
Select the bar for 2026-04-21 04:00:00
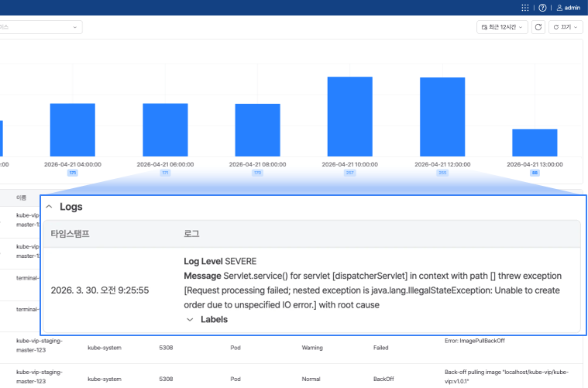coord(73,129)
